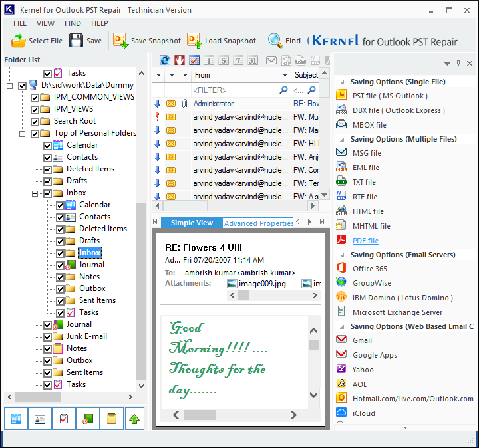Uncheck the Junk E-mail folder checkbox
The image size is (479, 448).
click(x=48, y=336)
